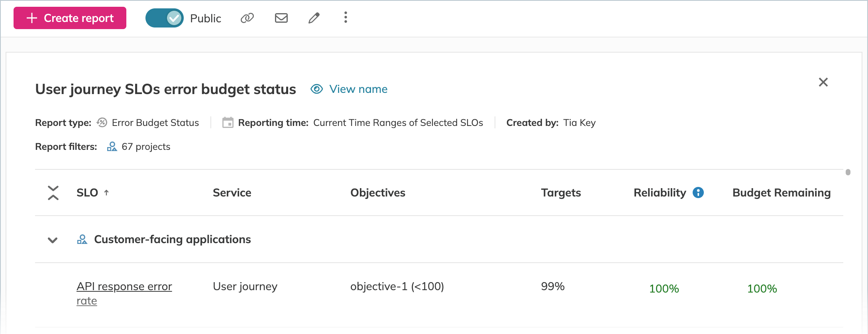Close the report panel with X

click(823, 82)
